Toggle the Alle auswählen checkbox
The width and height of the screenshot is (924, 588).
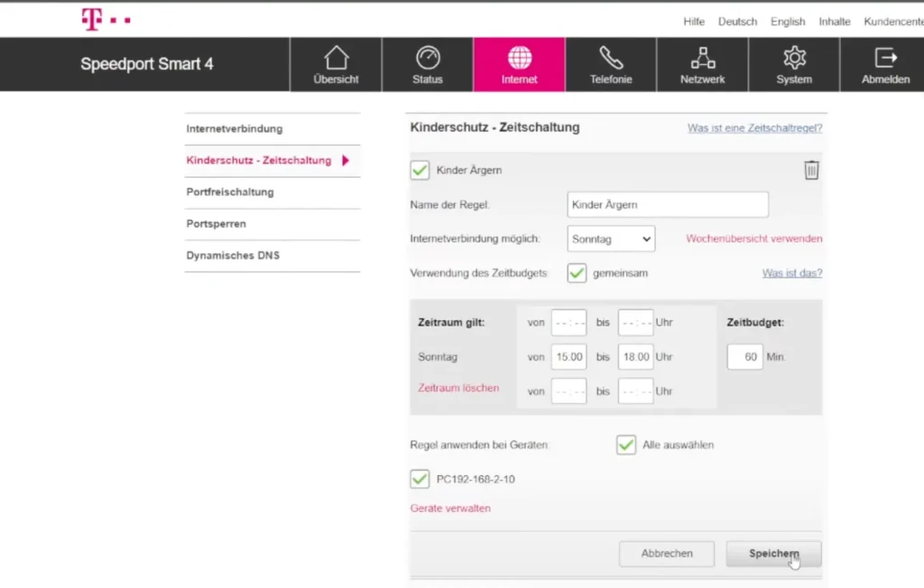point(626,445)
